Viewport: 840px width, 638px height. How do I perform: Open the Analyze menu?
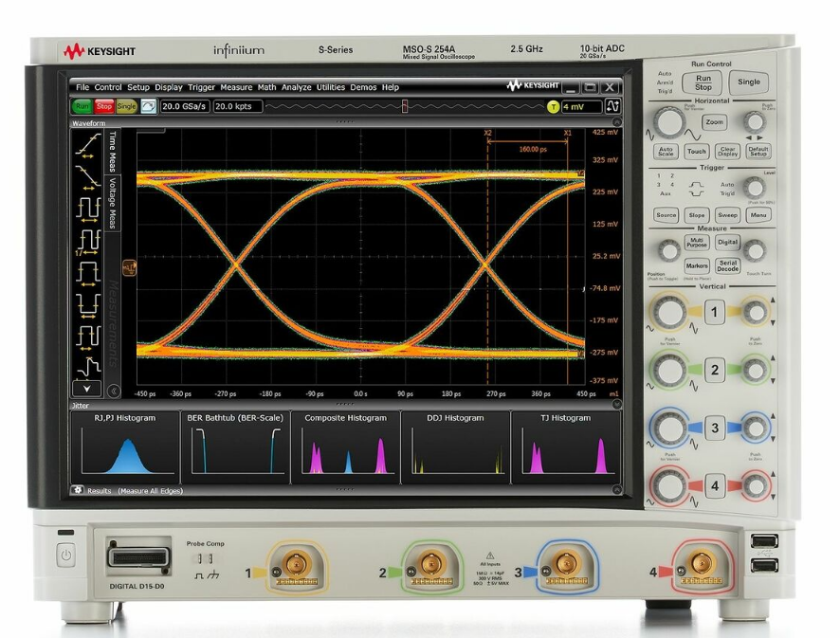coord(296,87)
